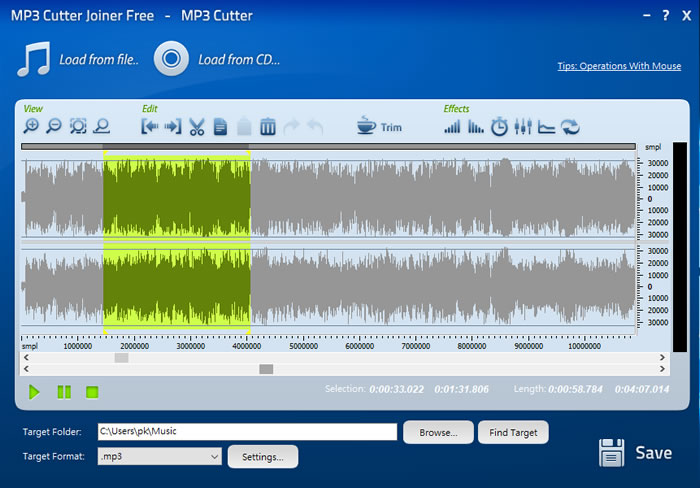Viewport: 700px width, 488px height.
Task: Click the 8000000 mark on sample ruler
Action: (472, 346)
